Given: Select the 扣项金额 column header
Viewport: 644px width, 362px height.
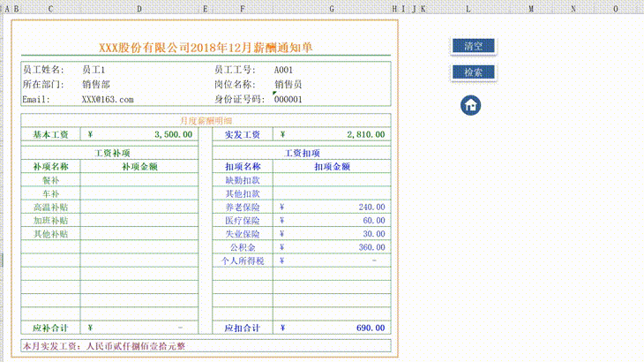Looking at the screenshot, I should pyautogui.click(x=332, y=166).
